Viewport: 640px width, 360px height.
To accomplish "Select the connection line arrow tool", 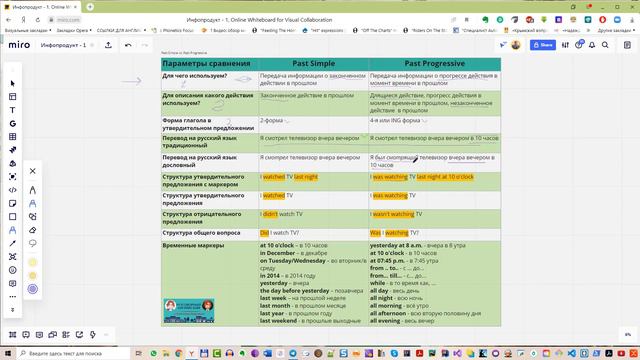I will (x=13, y=243).
